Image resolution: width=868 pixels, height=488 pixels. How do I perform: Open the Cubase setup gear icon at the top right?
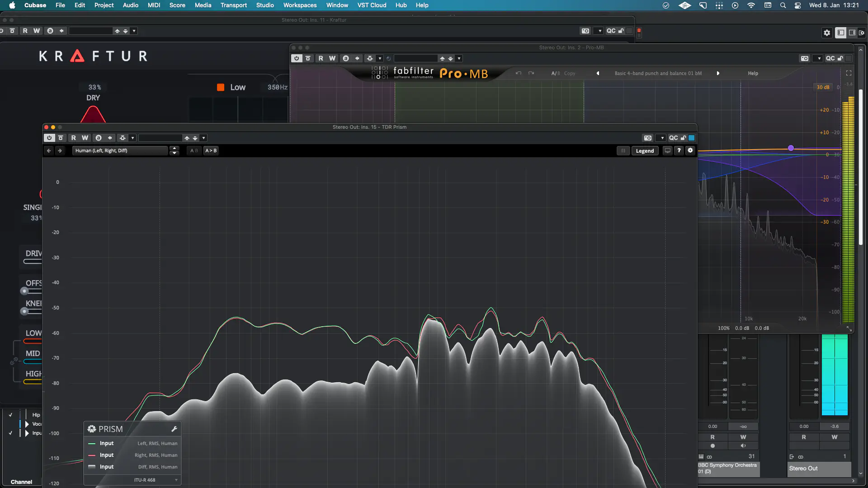[x=827, y=33]
